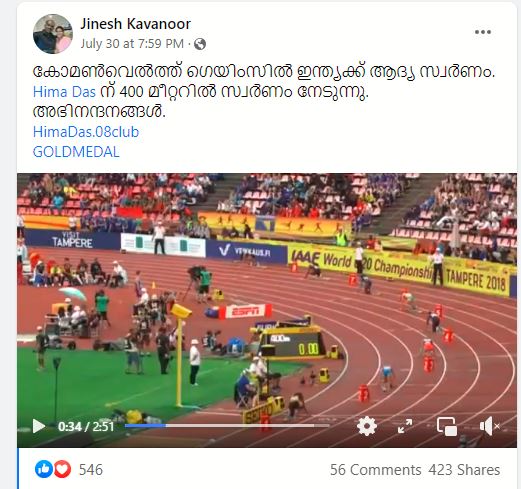Toggle picture-in-picture mini player
The height and width of the screenshot is (489, 521).
tap(447, 426)
